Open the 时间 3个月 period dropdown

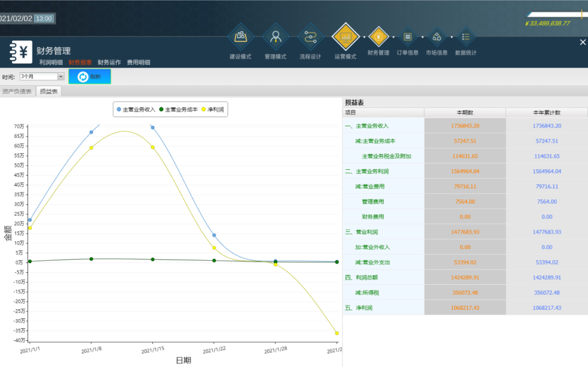point(42,76)
